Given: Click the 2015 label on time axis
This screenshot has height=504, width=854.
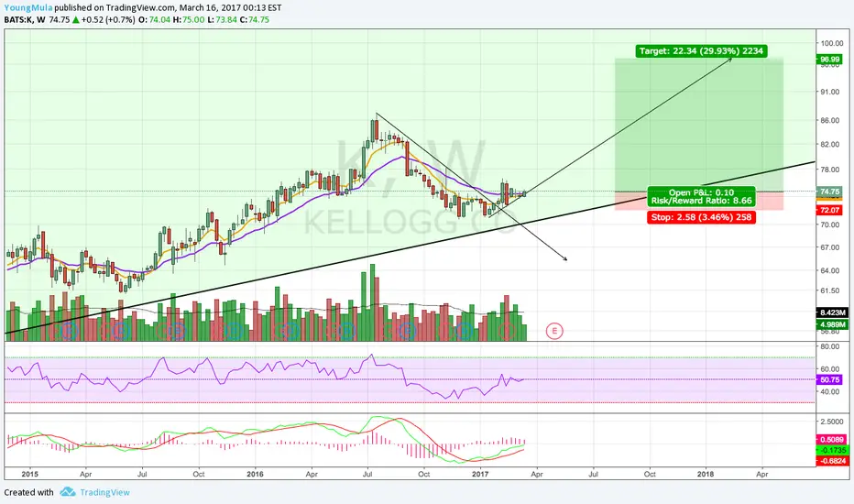Looking at the screenshot, I should pos(30,474).
